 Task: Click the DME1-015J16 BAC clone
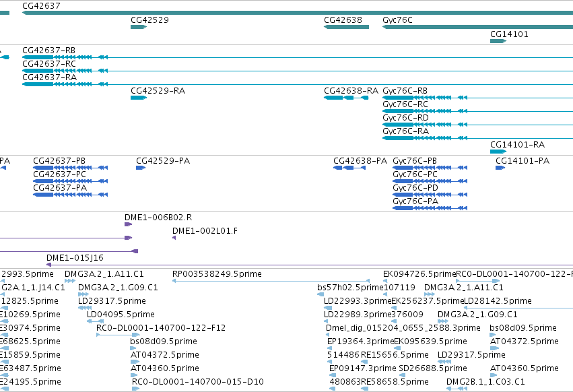click(x=310, y=265)
